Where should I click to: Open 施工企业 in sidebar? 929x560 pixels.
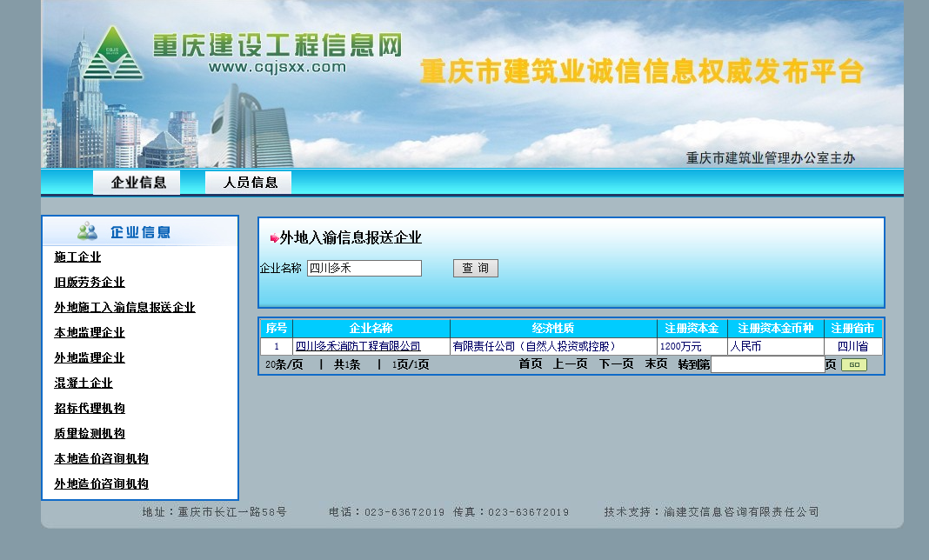coord(77,257)
